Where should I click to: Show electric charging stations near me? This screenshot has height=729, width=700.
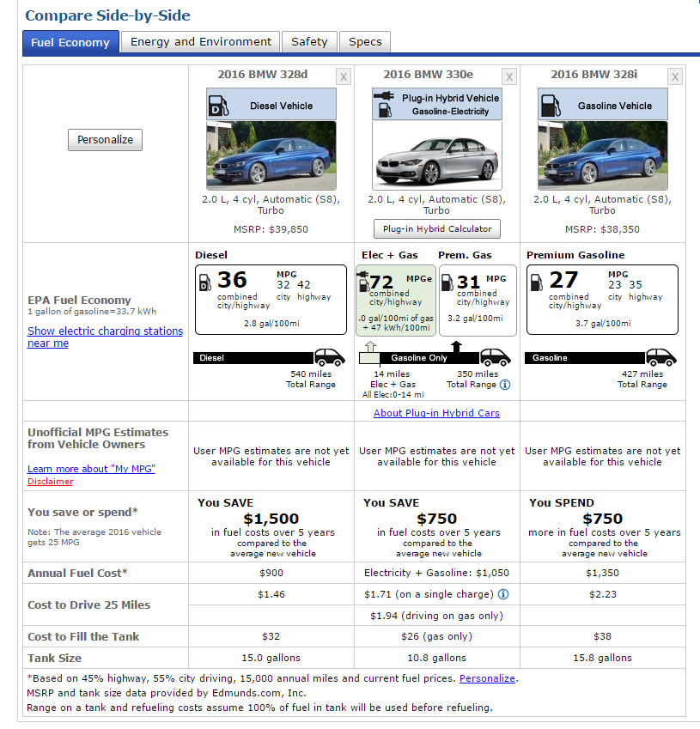click(105, 337)
